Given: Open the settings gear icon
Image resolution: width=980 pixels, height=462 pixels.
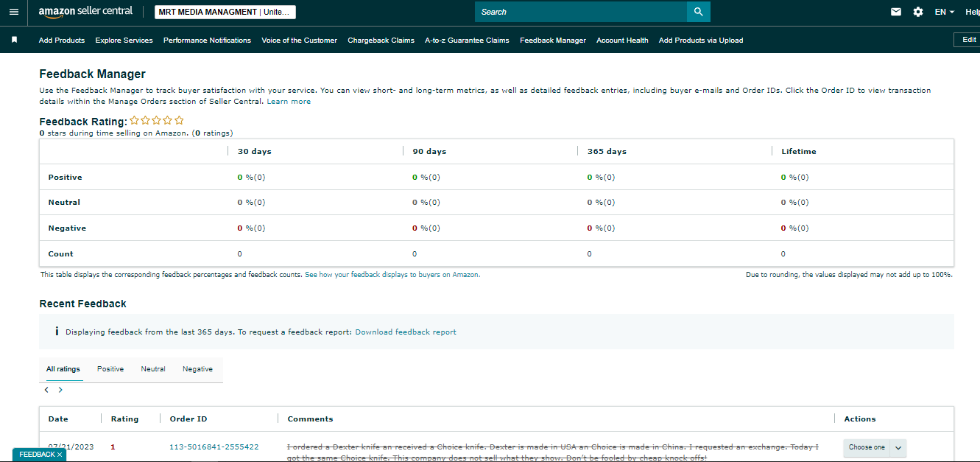Looking at the screenshot, I should [x=918, y=12].
